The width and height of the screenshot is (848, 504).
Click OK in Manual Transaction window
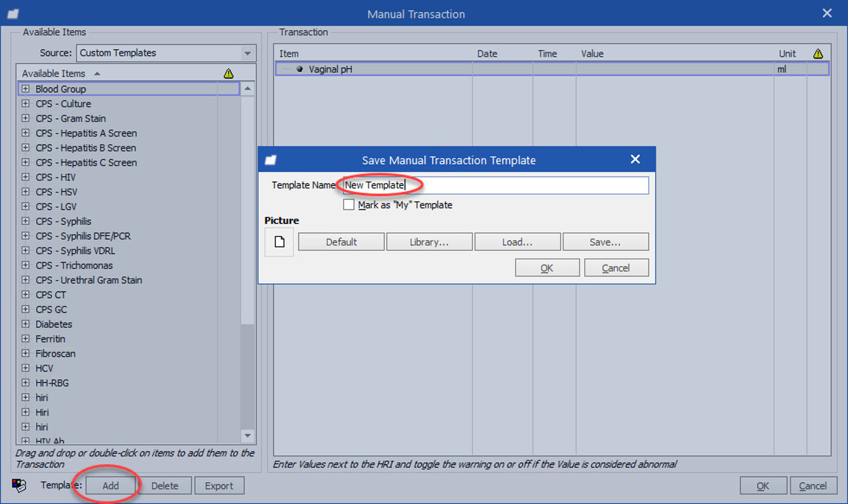tap(763, 485)
